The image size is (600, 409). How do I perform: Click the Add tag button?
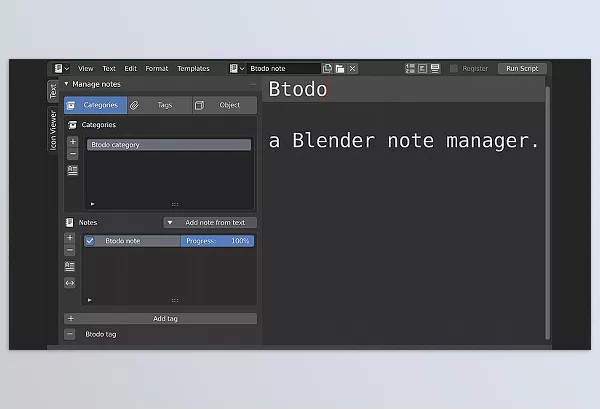tap(165, 319)
